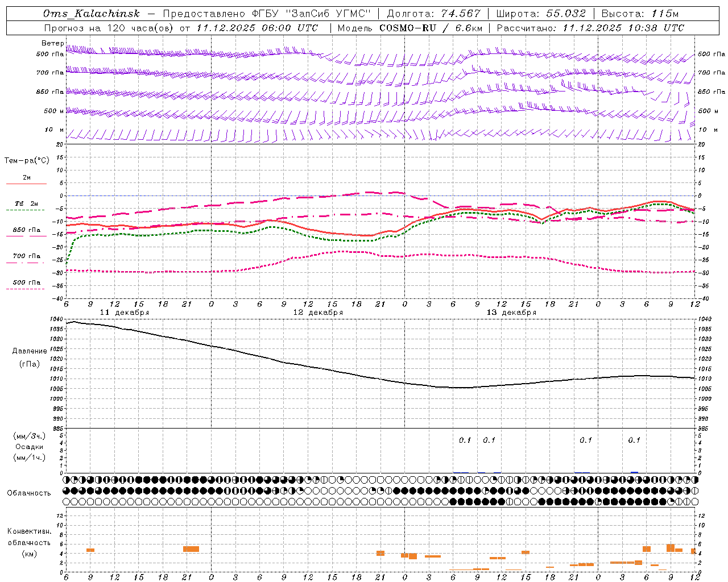The width and height of the screenshot is (728, 582).
Task: Click '850 гПа' in the temperature legend
Action: pyautogui.click(x=27, y=230)
